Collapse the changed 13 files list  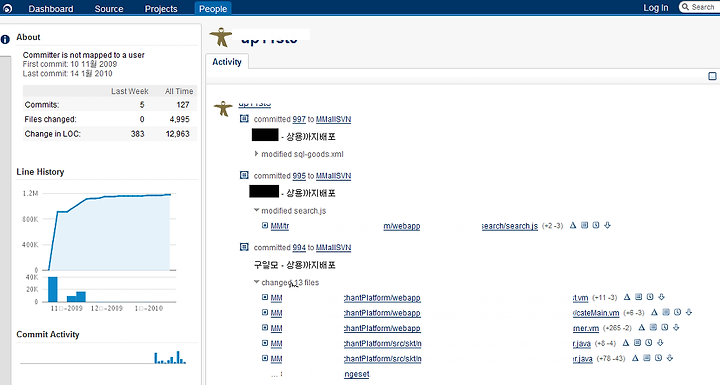pyautogui.click(x=256, y=282)
